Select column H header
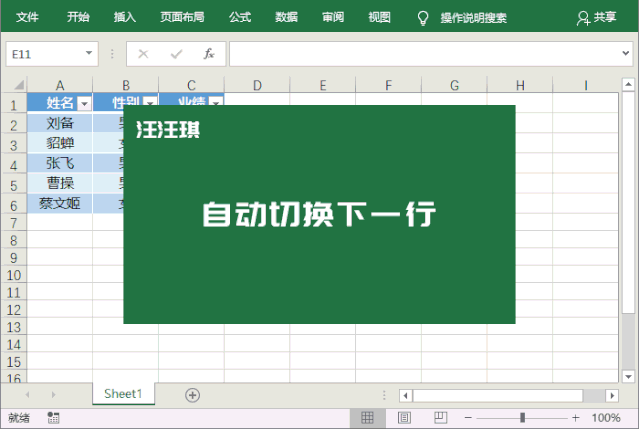639x429 pixels. tap(520, 85)
